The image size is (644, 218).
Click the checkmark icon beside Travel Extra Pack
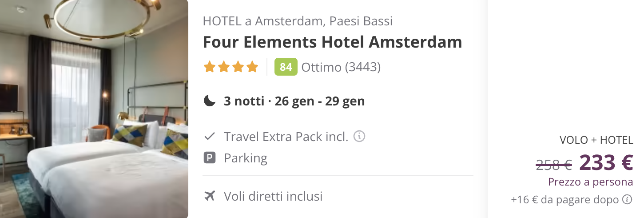coord(210,136)
